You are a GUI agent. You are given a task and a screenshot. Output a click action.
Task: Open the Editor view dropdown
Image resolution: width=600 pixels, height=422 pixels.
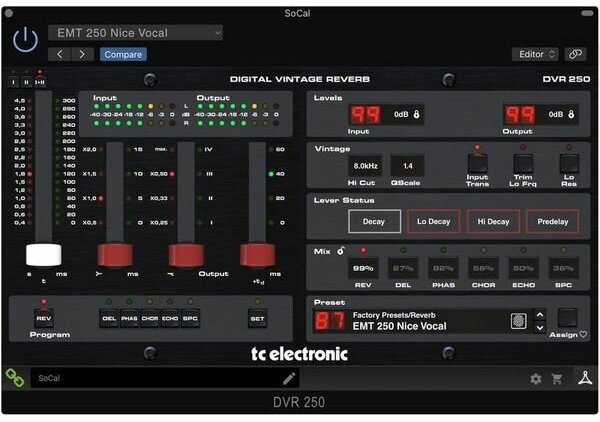click(535, 54)
